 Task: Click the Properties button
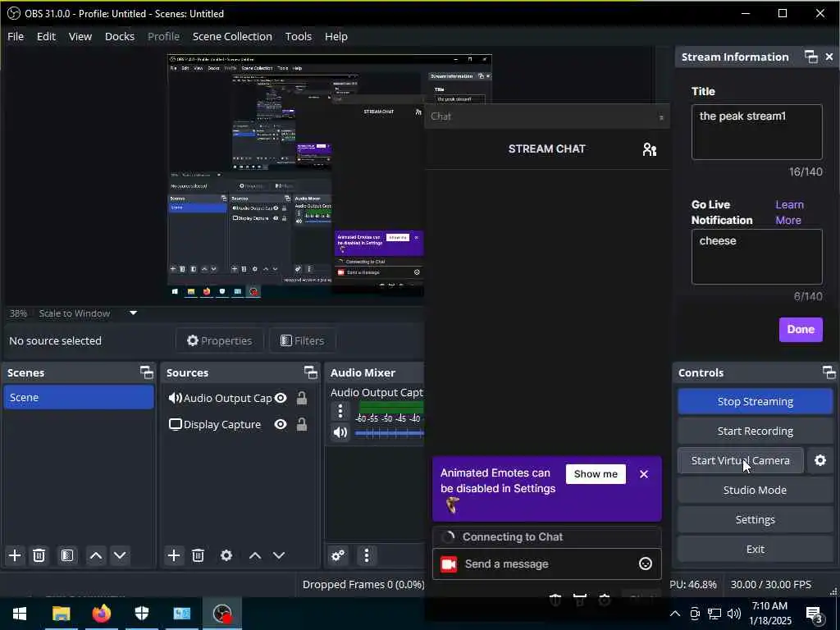pos(219,340)
